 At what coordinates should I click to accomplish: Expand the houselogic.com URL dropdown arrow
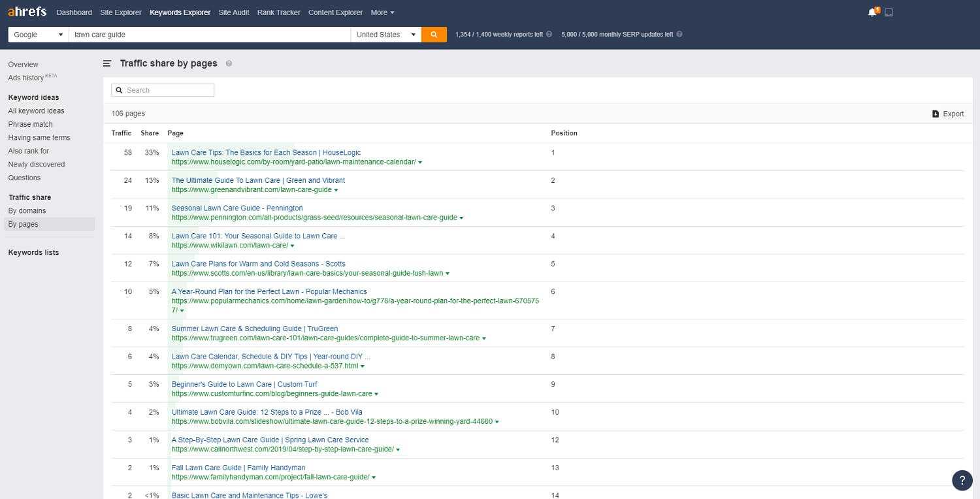tap(420, 163)
